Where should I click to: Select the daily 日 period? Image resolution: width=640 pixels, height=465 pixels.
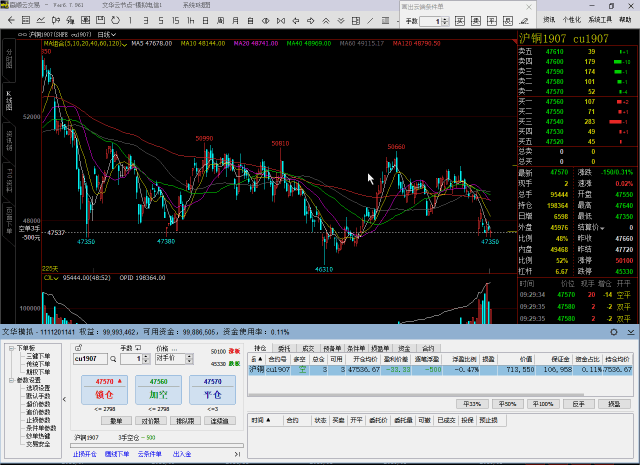pos(205,20)
